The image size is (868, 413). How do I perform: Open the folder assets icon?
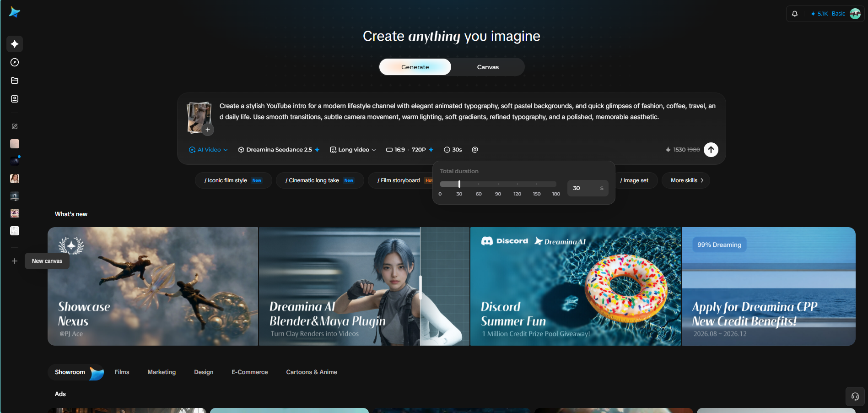coord(15,81)
